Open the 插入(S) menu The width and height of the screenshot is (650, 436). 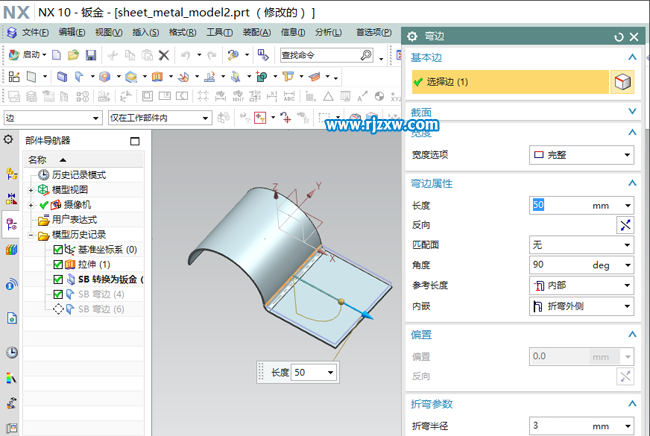(x=146, y=32)
